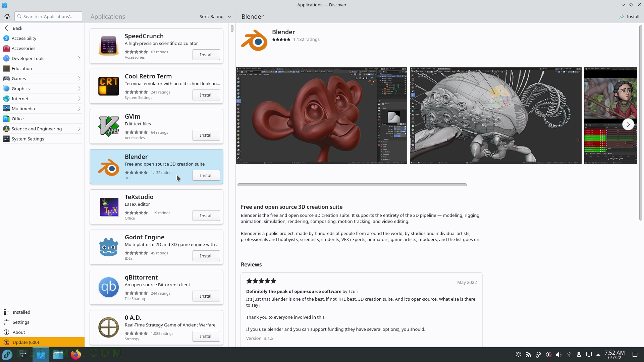Open the Installed page
The width and height of the screenshot is (644, 362).
[x=42, y=312]
